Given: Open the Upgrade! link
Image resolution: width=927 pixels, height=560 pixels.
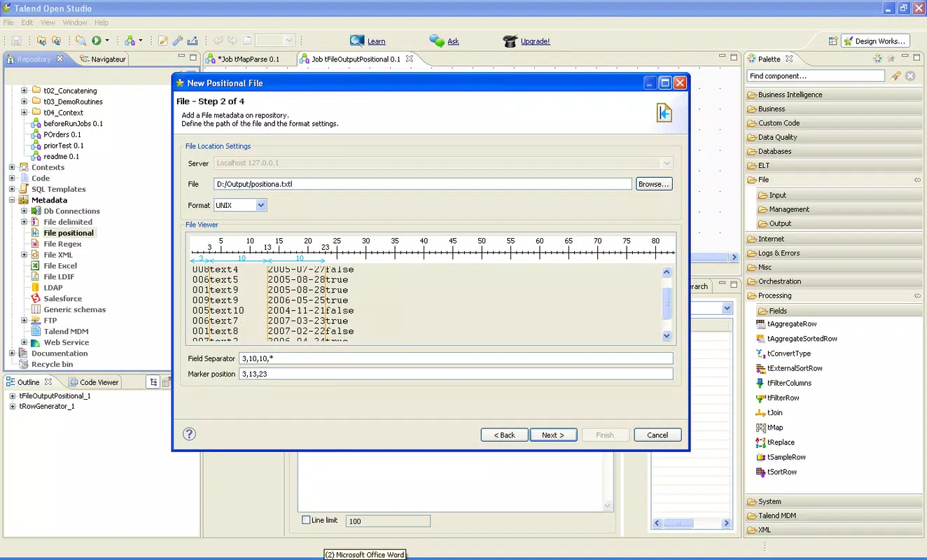Looking at the screenshot, I should pos(535,41).
